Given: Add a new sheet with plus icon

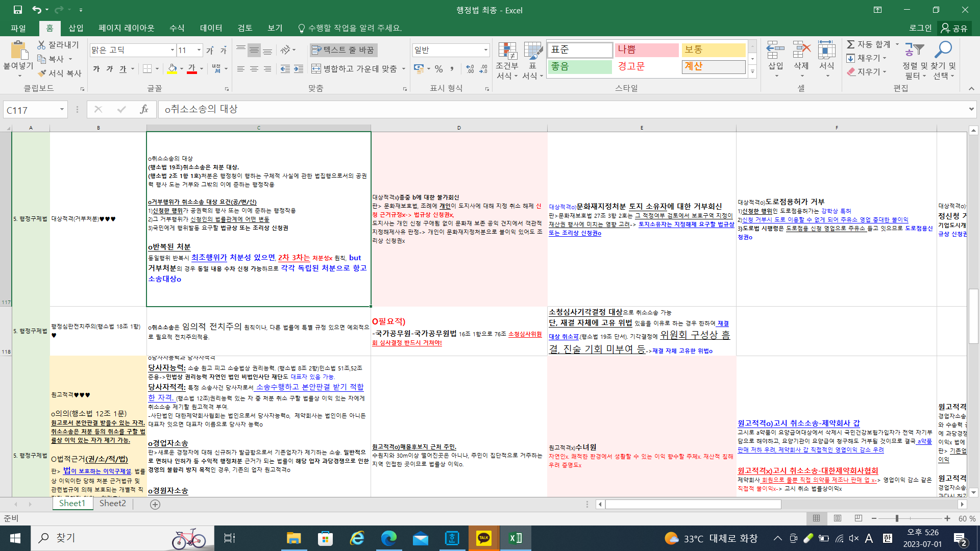Looking at the screenshot, I should (x=155, y=504).
